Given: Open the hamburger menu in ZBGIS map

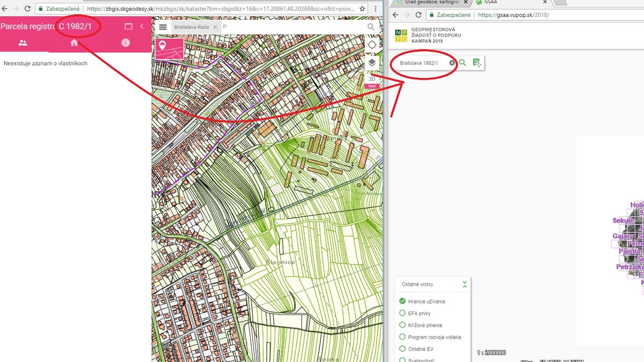Looking at the screenshot, I should click(163, 27).
